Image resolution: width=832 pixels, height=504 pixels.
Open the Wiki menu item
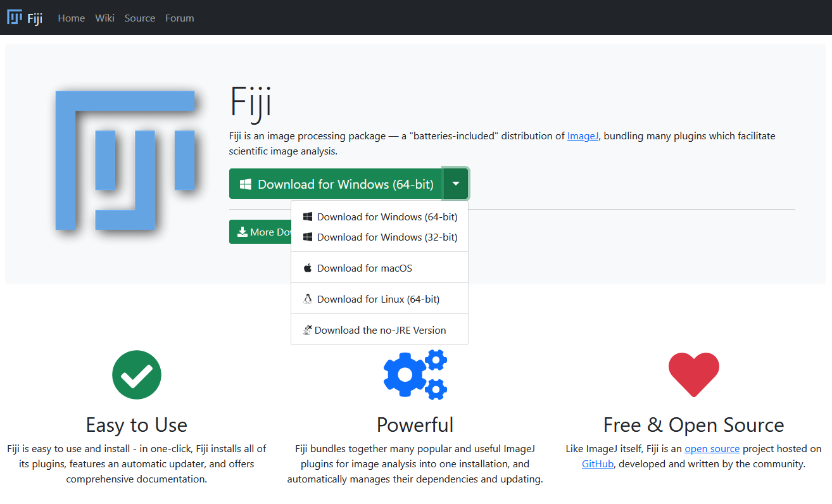tap(104, 18)
